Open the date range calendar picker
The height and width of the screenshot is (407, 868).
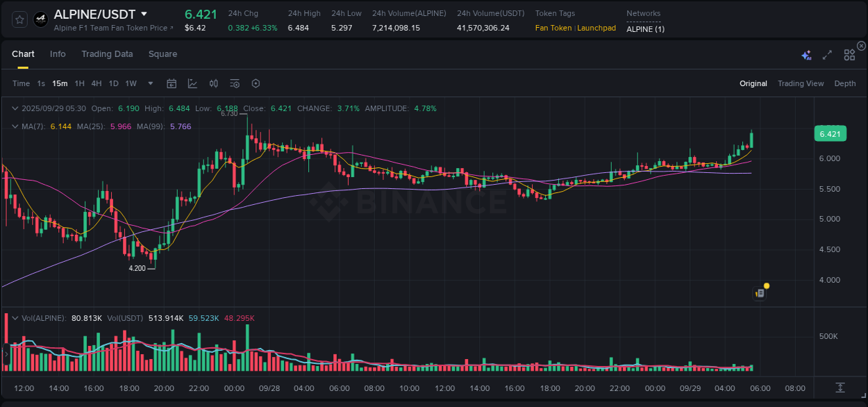(x=172, y=83)
